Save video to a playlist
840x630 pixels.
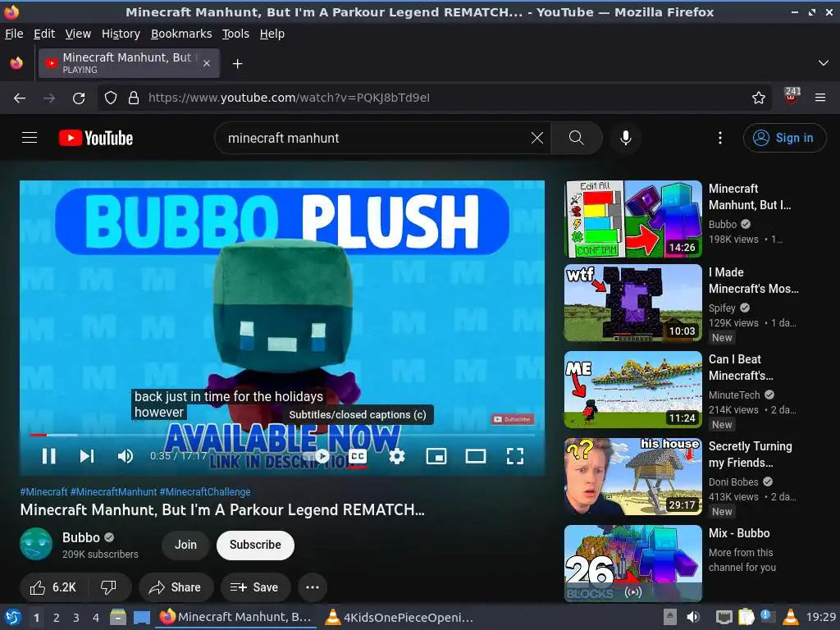[255, 587]
